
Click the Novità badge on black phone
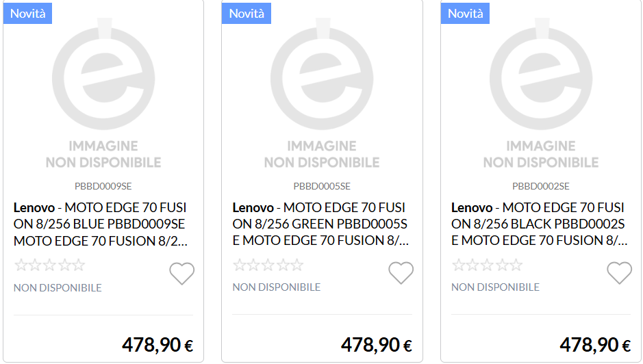pyautogui.click(x=466, y=13)
